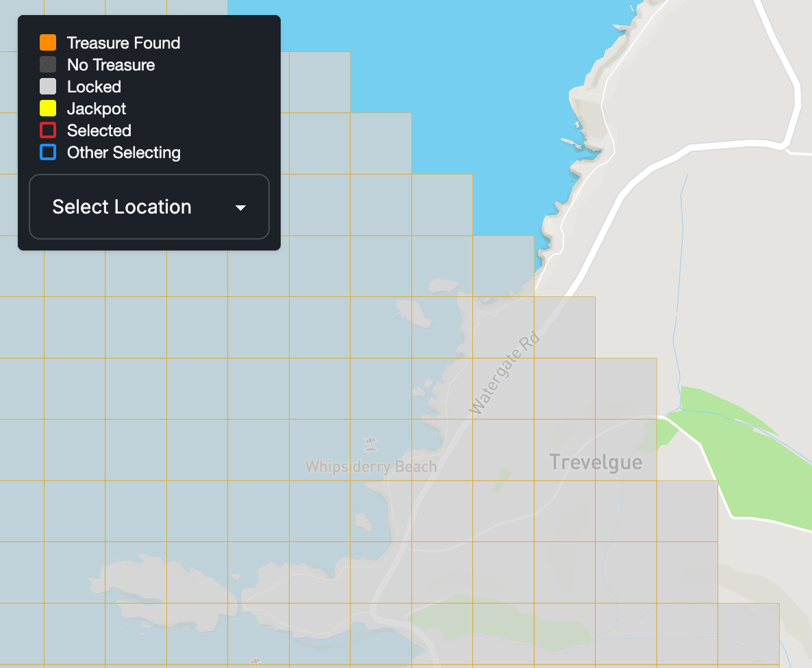Click the red Selected outline square
Image resolution: width=812 pixels, height=668 pixels.
[48, 130]
